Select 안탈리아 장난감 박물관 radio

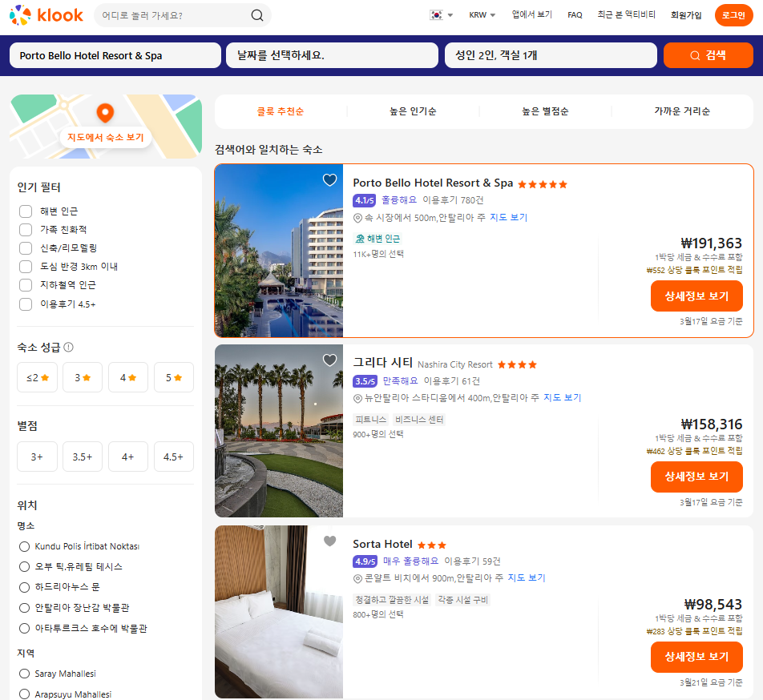[24, 608]
